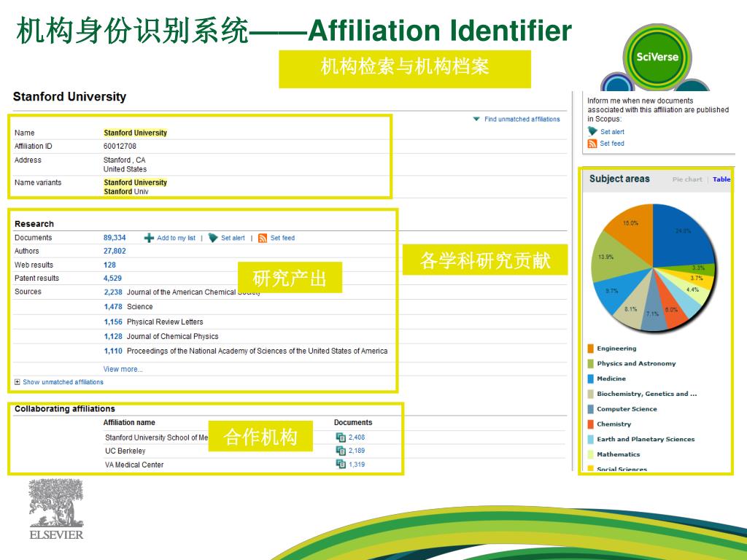Image resolution: width=747 pixels, height=560 pixels.
Task: Open 1,319 VA Medical Center documents count
Action: coord(357,464)
